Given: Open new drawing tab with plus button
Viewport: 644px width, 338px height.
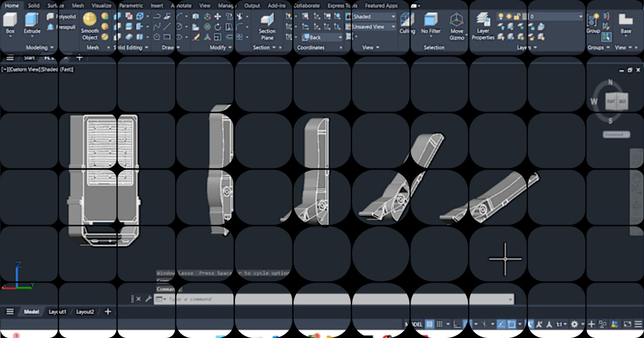Looking at the screenshot, I should tap(79, 57).
